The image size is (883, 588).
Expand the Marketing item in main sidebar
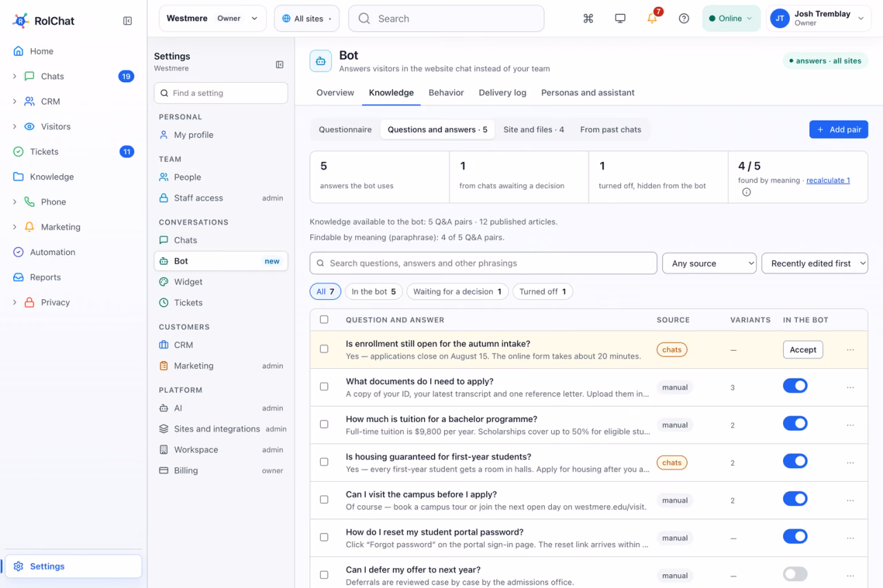(14, 227)
